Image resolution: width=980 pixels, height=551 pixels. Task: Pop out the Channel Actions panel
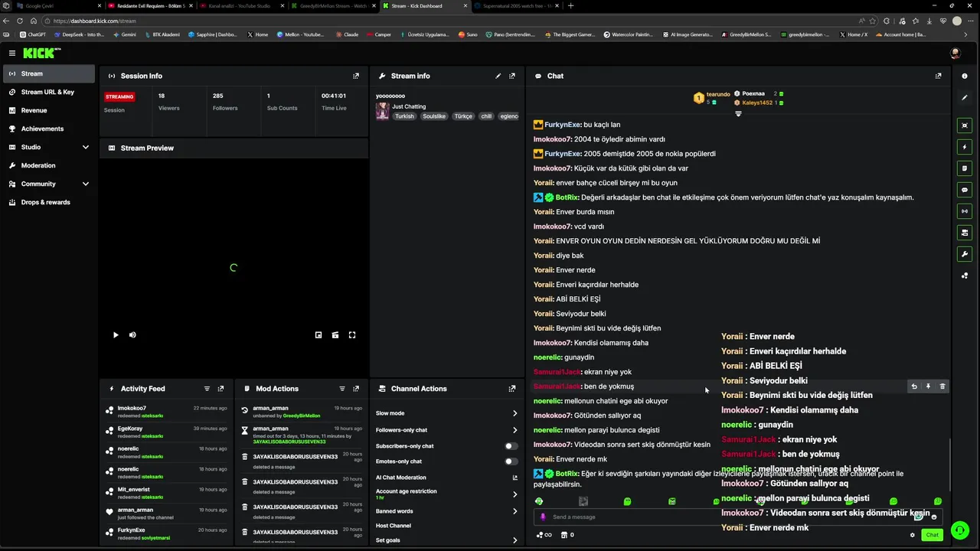512,389
